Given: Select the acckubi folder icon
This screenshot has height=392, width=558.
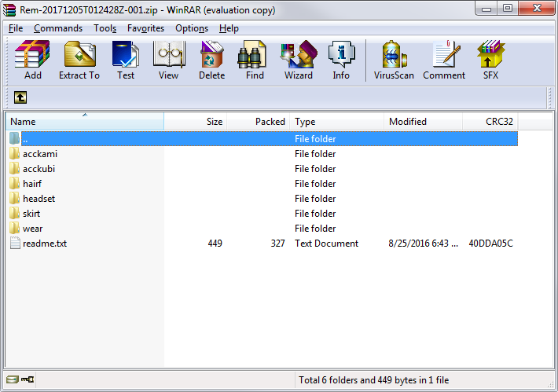Looking at the screenshot, I should [x=15, y=169].
